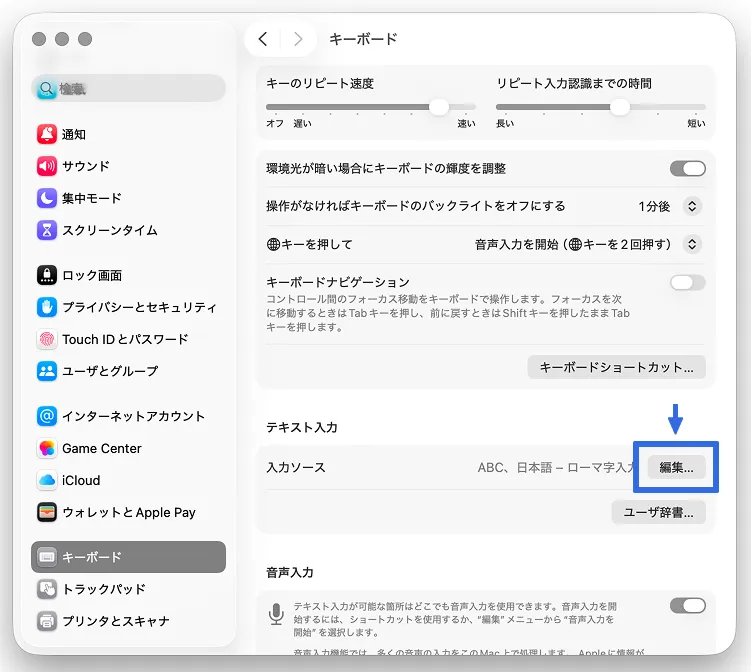
Task: Click the magnifier icon in search field
Action: (46, 89)
